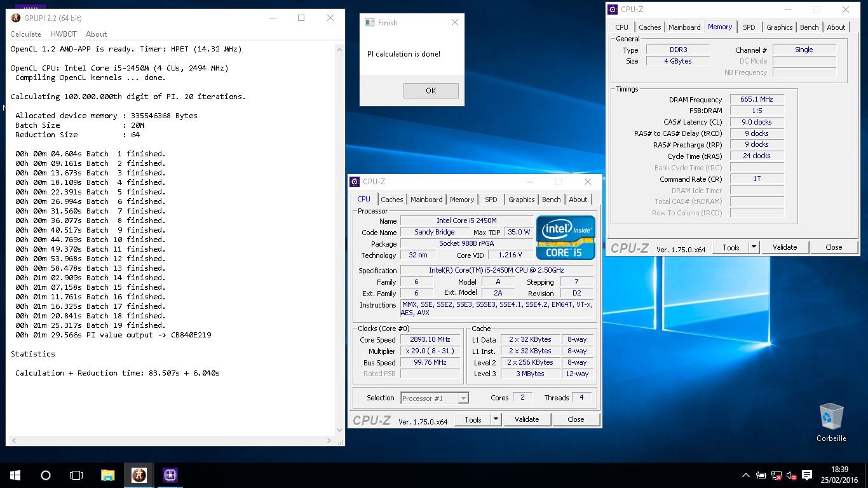Switch to Graphics tab in CPU-Z CPU window
Viewport: 868px width, 488px height.
(x=522, y=200)
